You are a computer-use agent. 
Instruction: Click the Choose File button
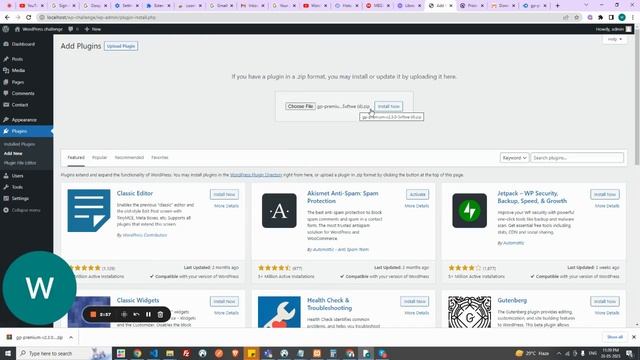(x=300, y=106)
